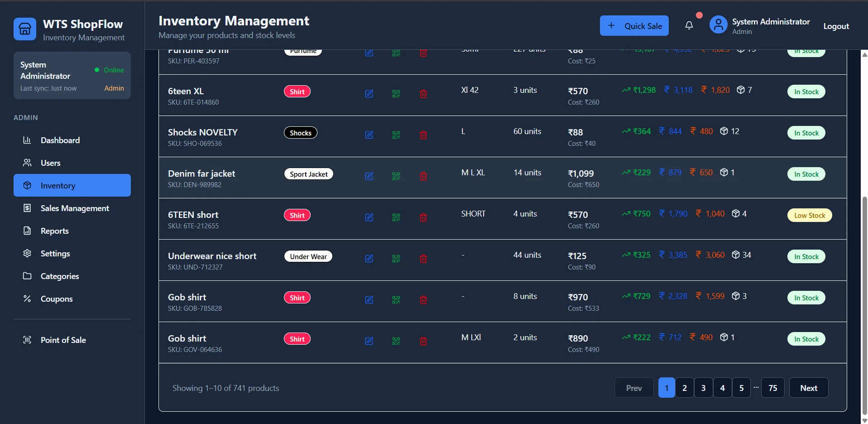Open Settings from sidebar

coord(72,253)
